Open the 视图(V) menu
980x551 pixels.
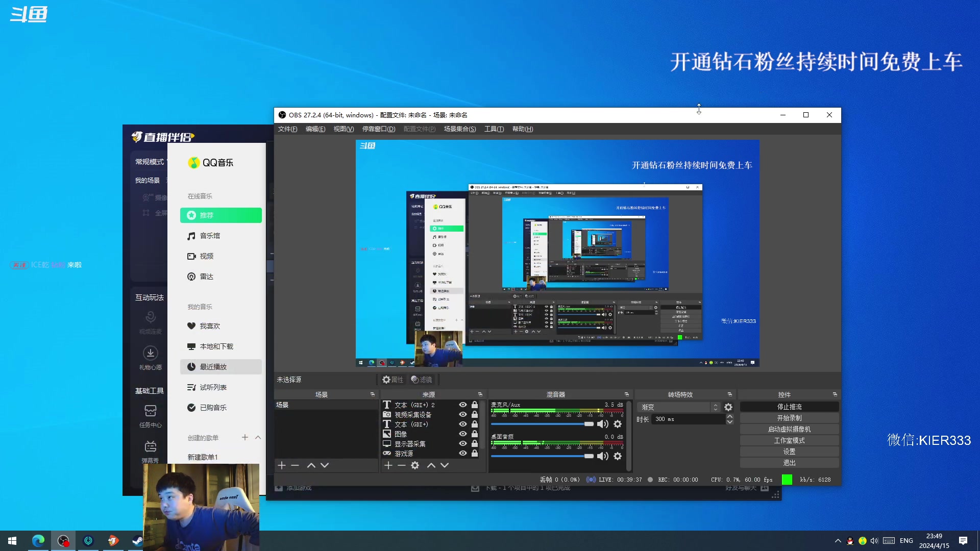(344, 129)
